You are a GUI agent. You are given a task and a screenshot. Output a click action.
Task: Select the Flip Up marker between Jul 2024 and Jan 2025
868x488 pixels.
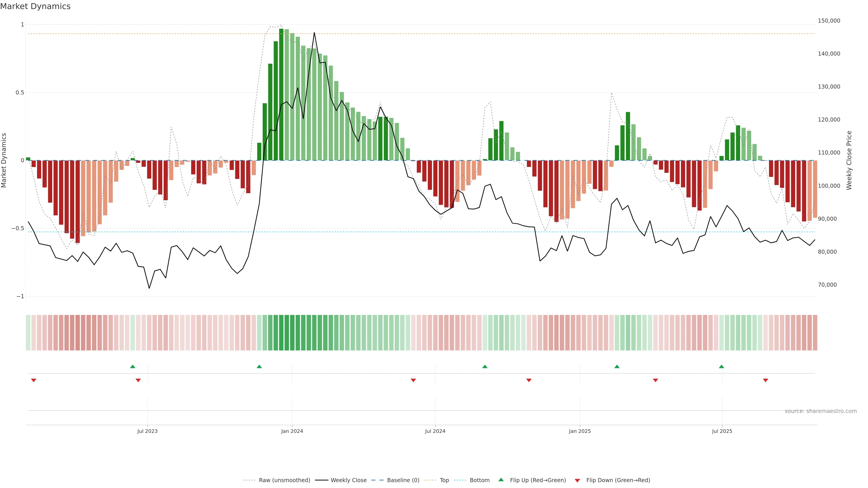(485, 366)
